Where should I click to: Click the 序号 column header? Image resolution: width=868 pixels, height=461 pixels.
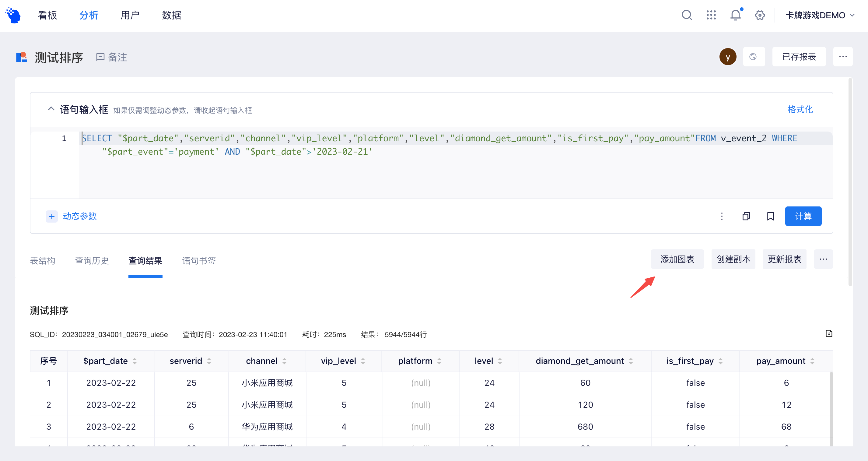click(x=48, y=361)
